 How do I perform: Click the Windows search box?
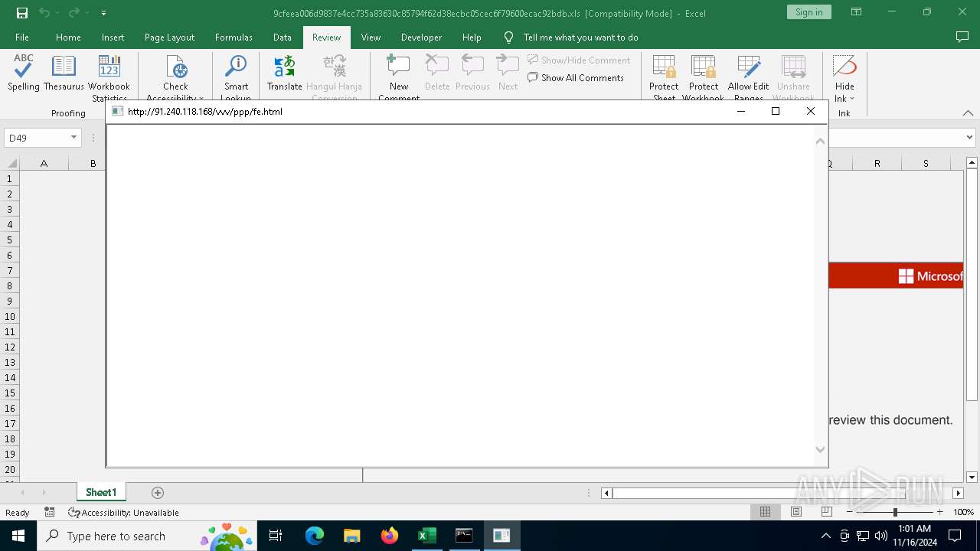[145, 536]
